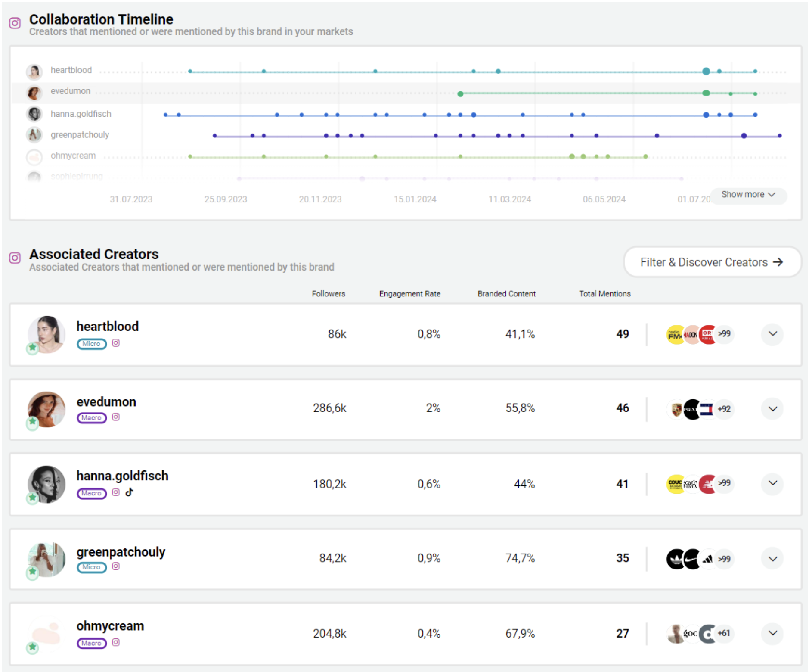
Task: Click the Instagram icon beside Associated Creators heading
Action: (x=15, y=257)
